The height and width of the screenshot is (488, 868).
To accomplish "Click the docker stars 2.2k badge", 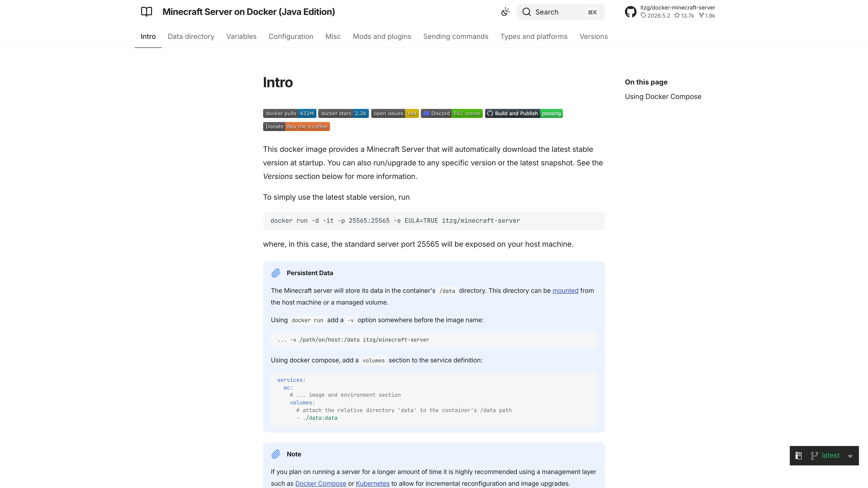I will 343,113.
